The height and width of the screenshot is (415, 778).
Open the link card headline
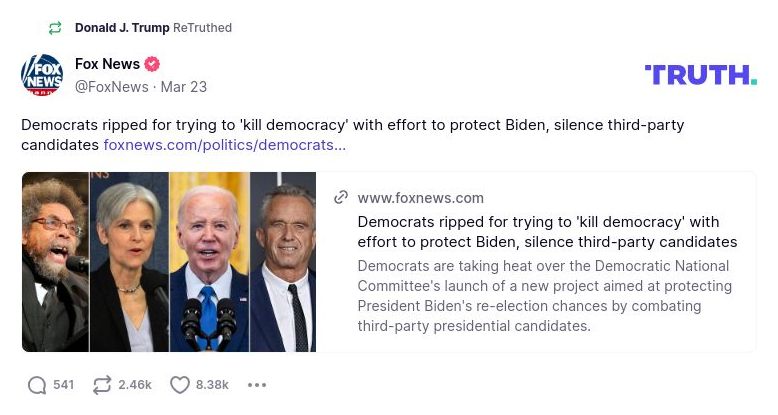click(x=546, y=232)
